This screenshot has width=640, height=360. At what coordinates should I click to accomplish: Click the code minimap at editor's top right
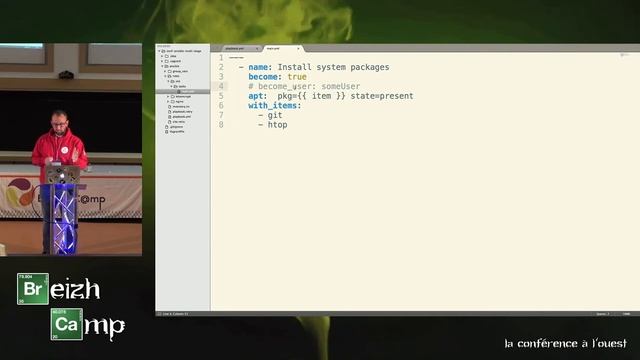(x=624, y=55)
